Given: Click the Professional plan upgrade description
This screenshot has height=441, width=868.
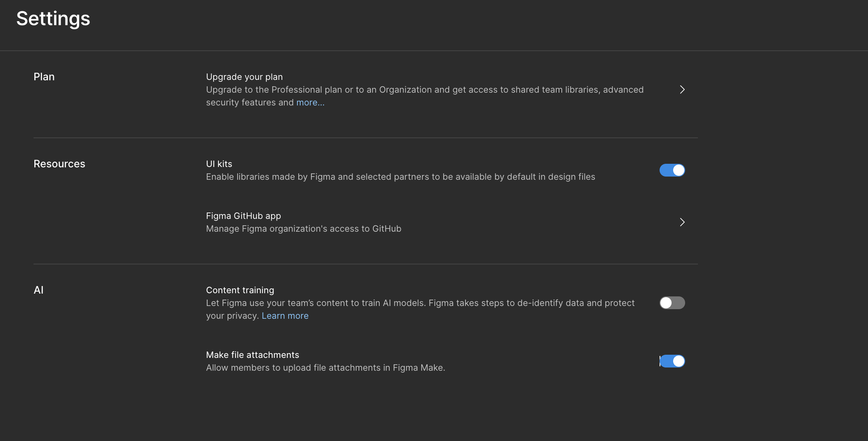Looking at the screenshot, I should tap(424, 90).
